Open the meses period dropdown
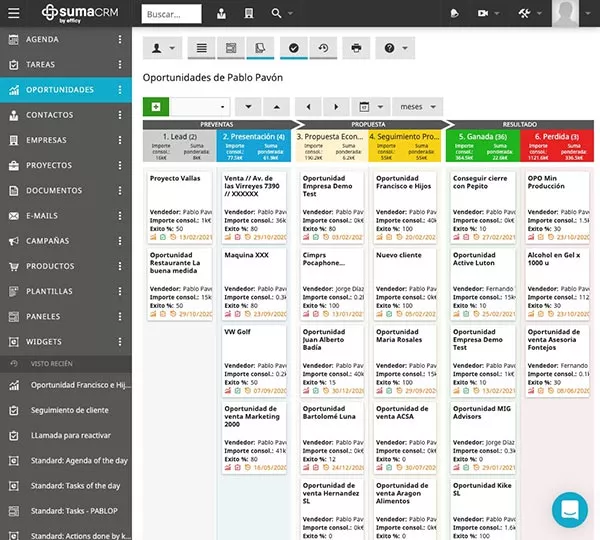 [417, 107]
